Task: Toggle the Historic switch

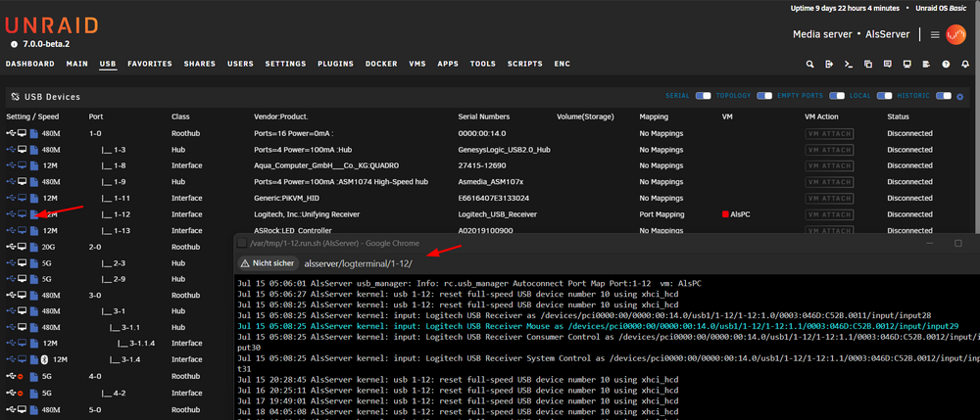Action: (944, 96)
